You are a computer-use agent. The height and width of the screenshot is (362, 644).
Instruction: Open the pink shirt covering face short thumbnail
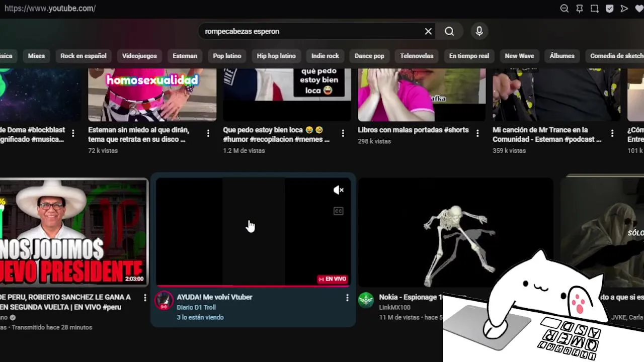tap(422, 95)
